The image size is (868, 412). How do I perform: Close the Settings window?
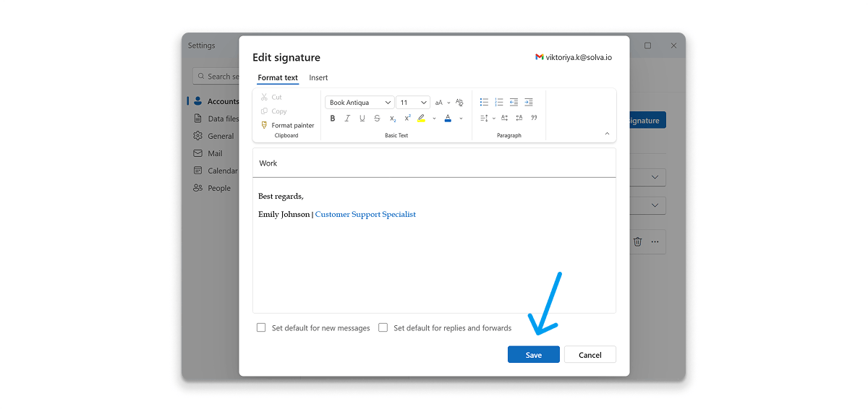point(673,46)
